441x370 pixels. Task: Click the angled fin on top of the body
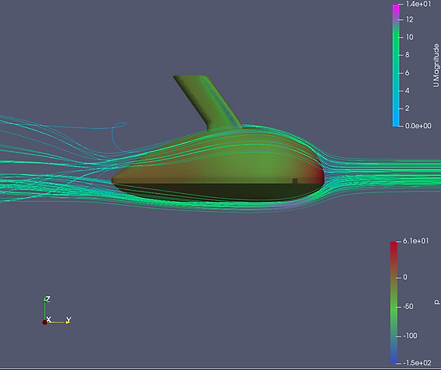[207, 102]
